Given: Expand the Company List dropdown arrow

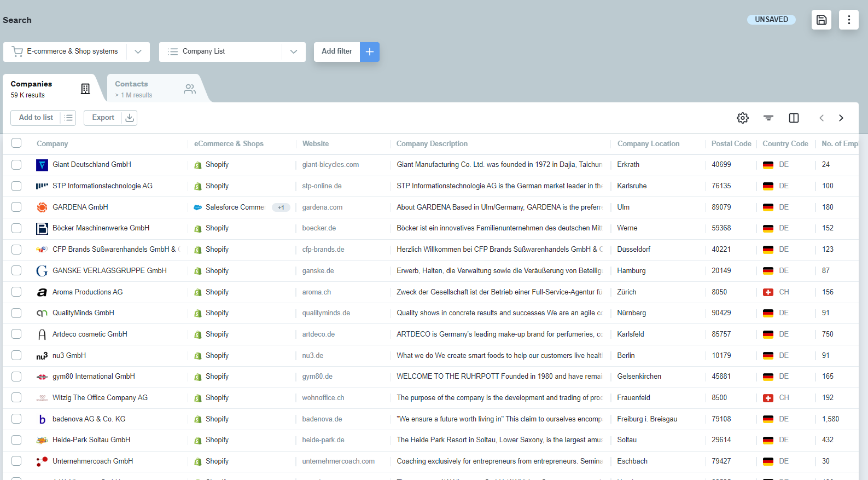Looking at the screenshot, I should (294, 51).
